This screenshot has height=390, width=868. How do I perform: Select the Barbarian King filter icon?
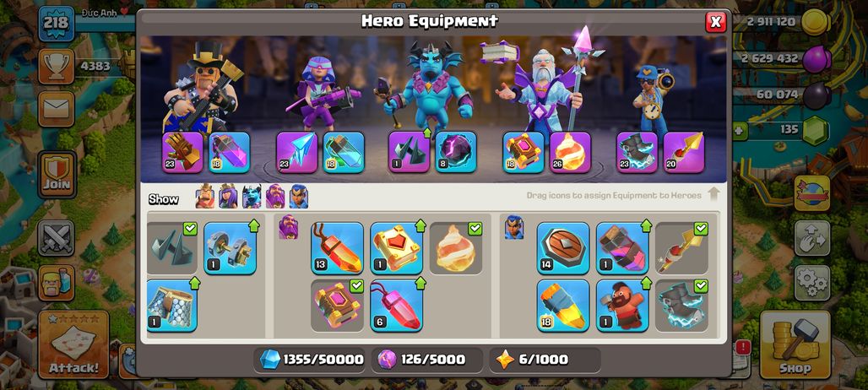tap(205, 197)
